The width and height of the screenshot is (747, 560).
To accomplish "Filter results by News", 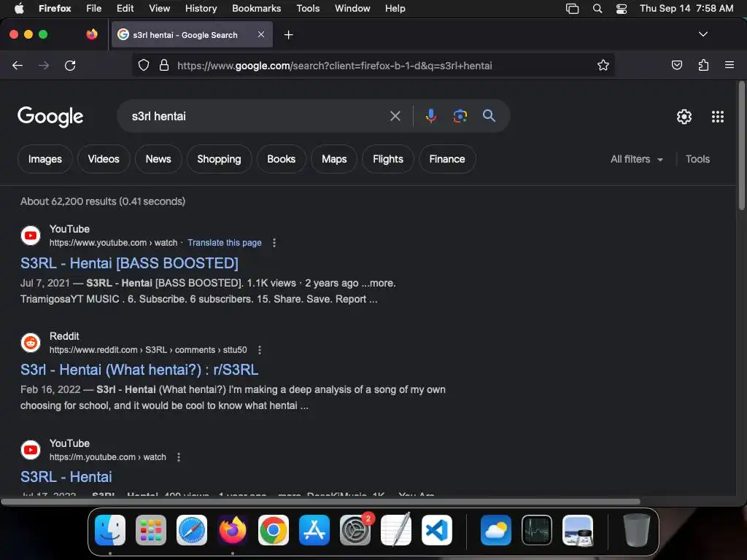I will pos(158,159).
